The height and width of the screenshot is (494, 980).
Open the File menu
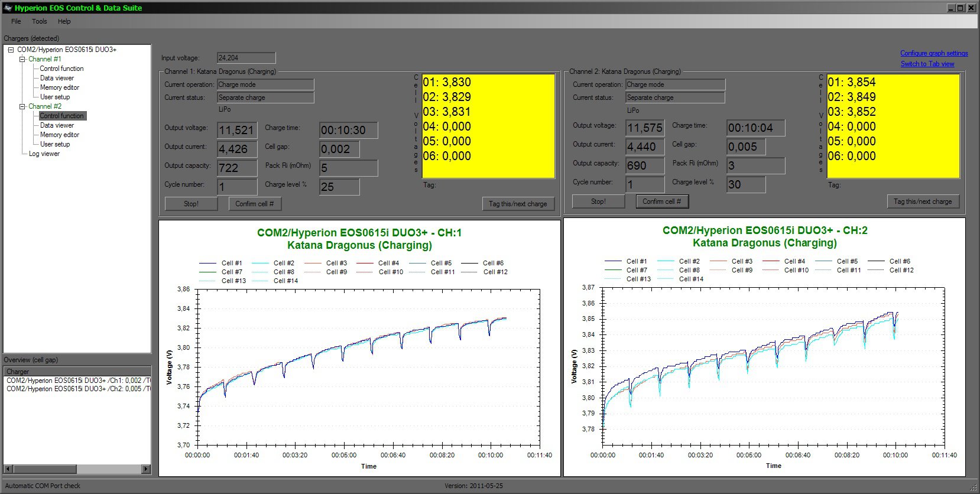(x=16, y=21)
